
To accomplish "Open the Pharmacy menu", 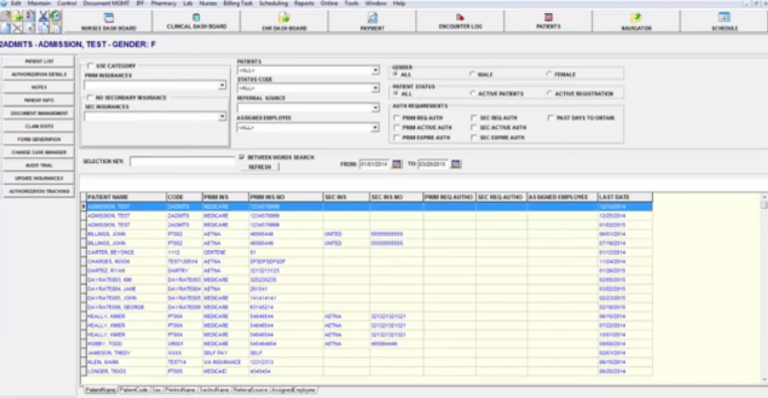I will [164, 3].
